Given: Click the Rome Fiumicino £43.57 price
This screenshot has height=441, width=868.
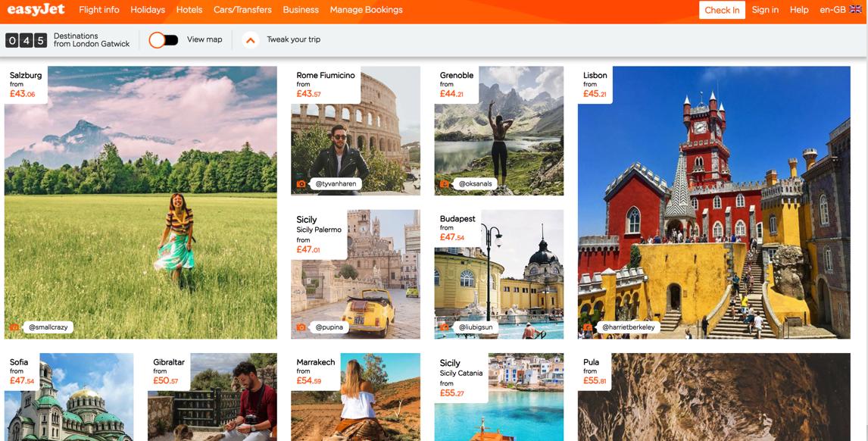Looking at the screenshot, I should pos(308,94).
